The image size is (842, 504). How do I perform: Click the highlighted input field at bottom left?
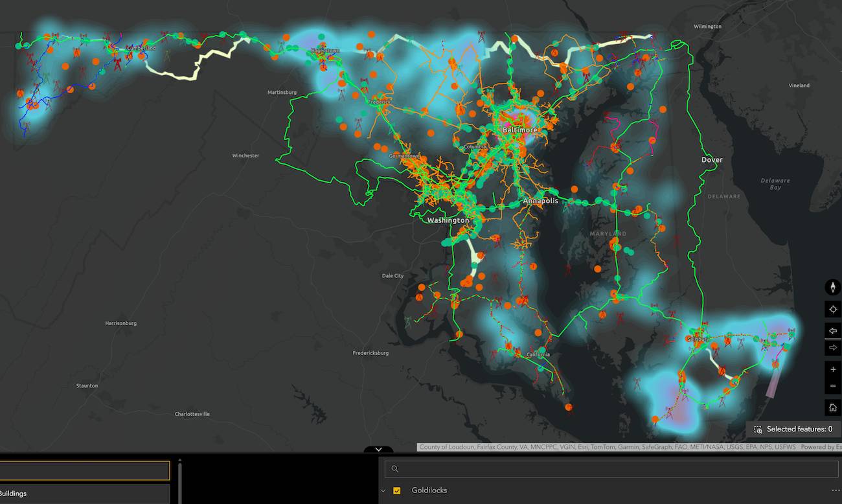coord(84,470)
